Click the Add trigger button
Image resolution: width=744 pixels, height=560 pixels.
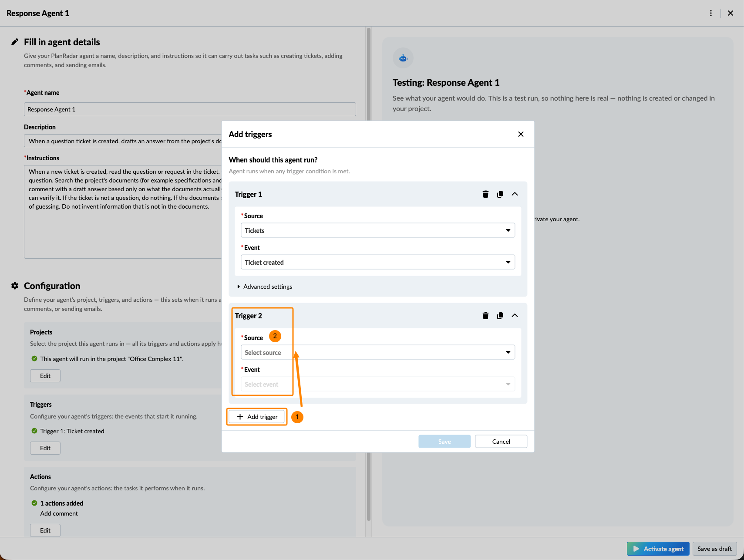point(257,417)
